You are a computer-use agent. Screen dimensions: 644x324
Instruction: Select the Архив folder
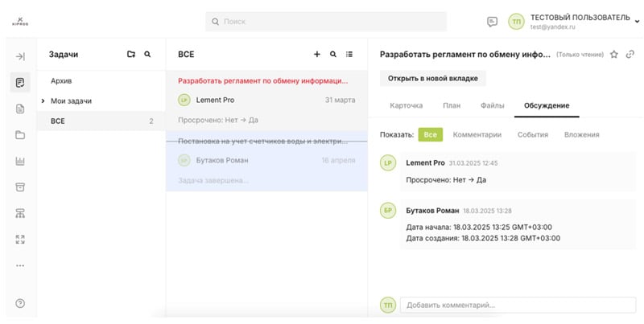point(61,80)
